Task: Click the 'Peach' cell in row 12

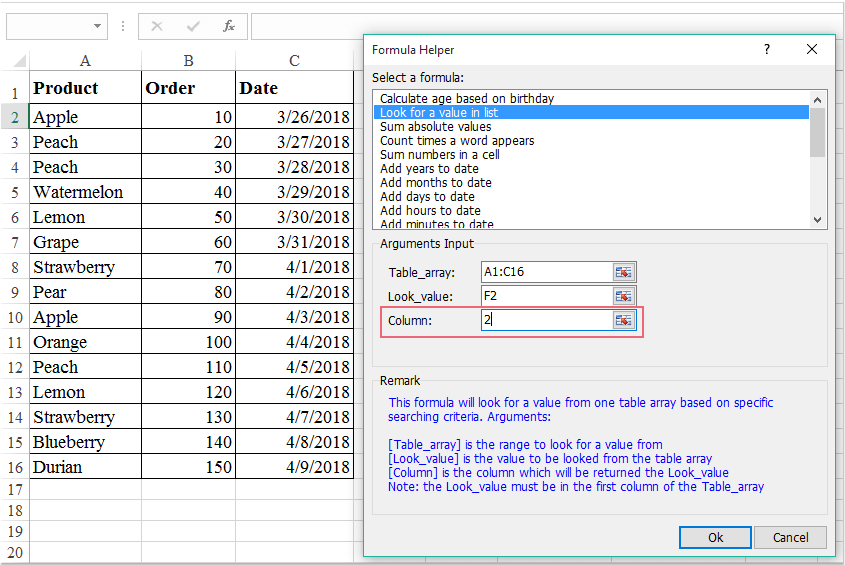Action: 85,367
